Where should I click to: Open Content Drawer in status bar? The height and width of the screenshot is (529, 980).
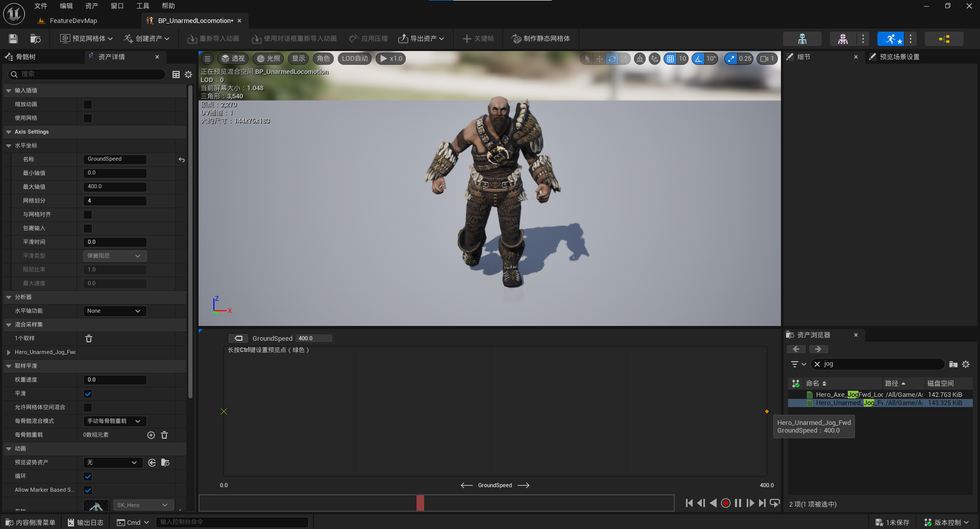31,522
